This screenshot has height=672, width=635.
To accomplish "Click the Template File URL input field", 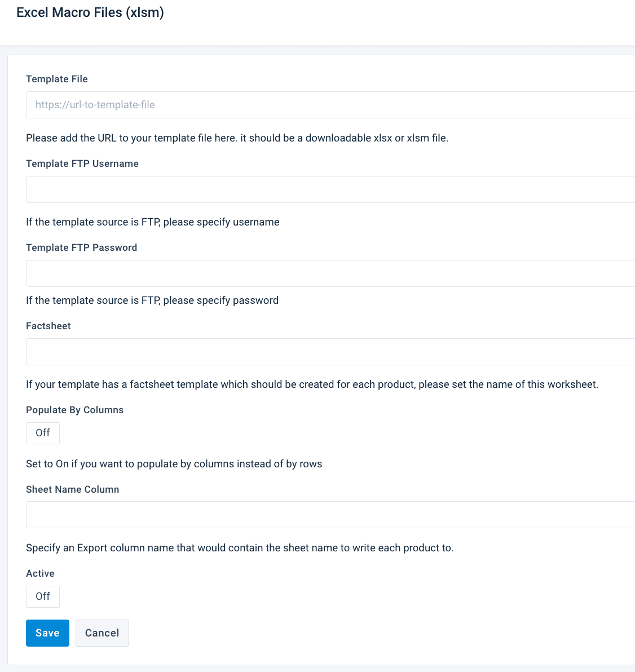I will pyautogui.click(x=330, y=105).
